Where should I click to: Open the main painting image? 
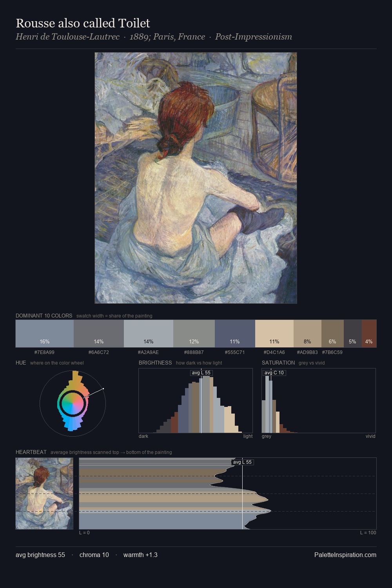(196, 178)
